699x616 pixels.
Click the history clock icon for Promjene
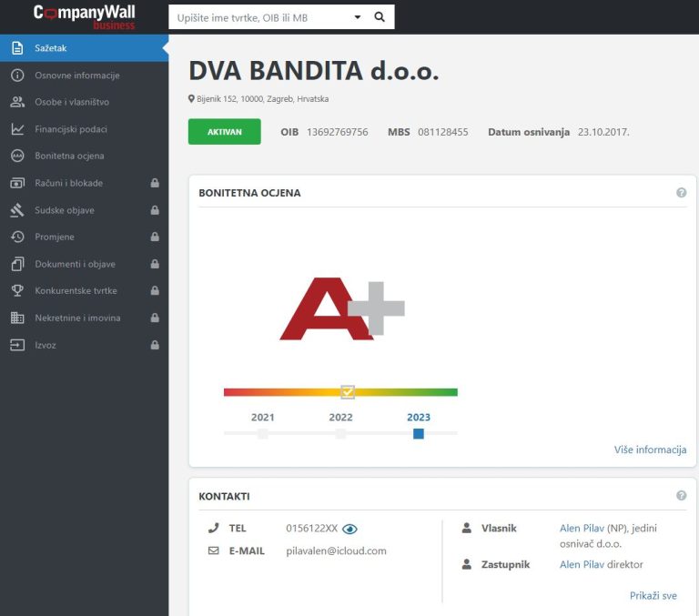[x=17, y=237]
